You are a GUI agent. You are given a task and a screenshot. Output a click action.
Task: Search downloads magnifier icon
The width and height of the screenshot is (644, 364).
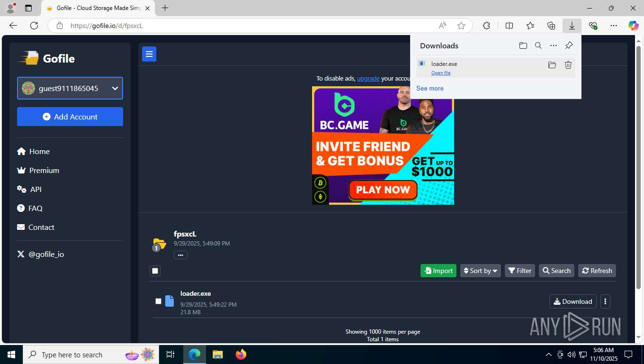pos(538,45)
